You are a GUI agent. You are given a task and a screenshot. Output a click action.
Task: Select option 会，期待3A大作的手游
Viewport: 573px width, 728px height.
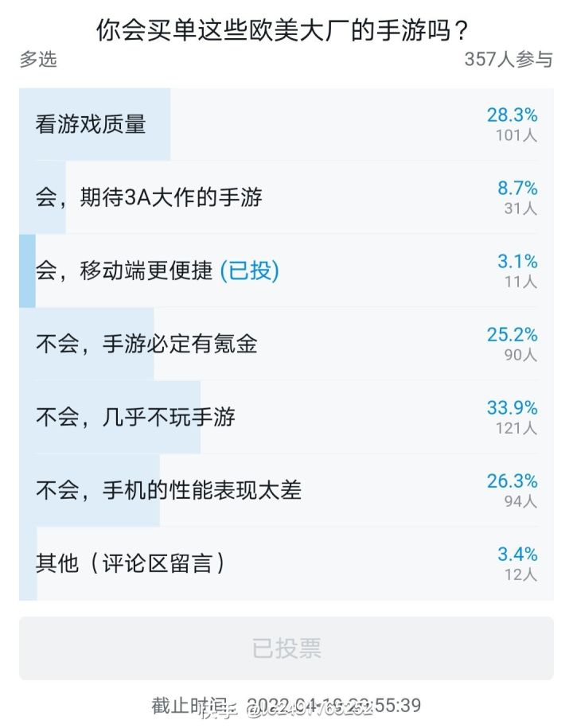[x=286, y=198]
